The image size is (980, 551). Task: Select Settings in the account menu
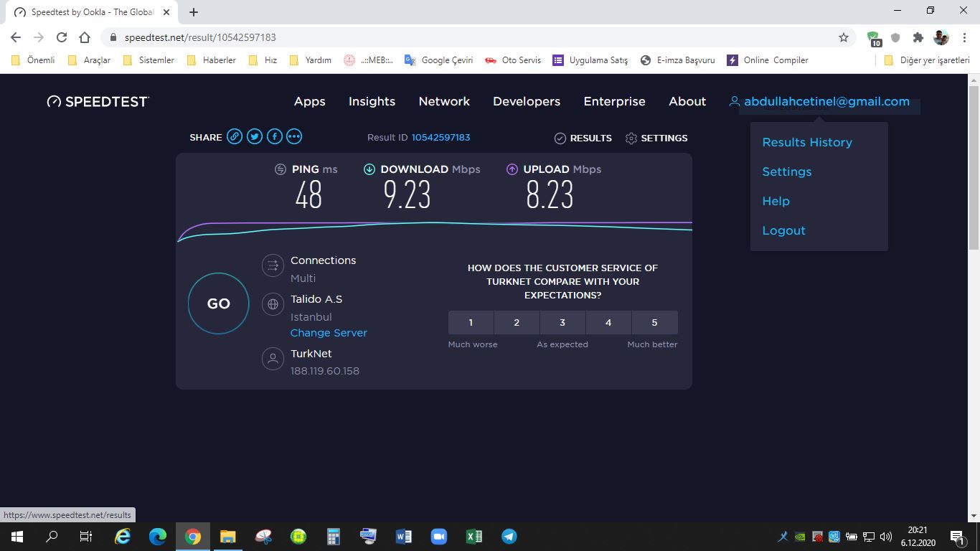coord(787,171)
